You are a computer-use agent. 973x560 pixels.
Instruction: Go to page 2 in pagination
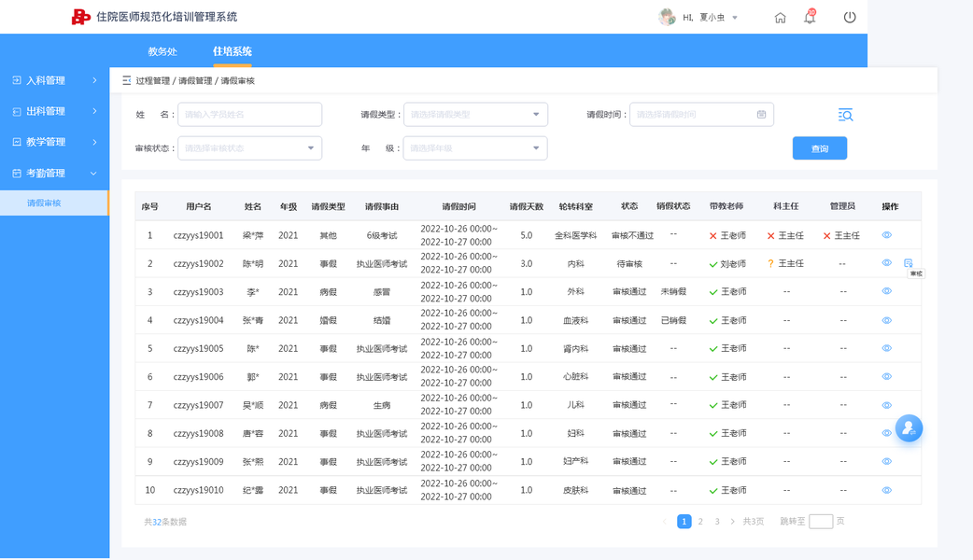tap(700, 522)
